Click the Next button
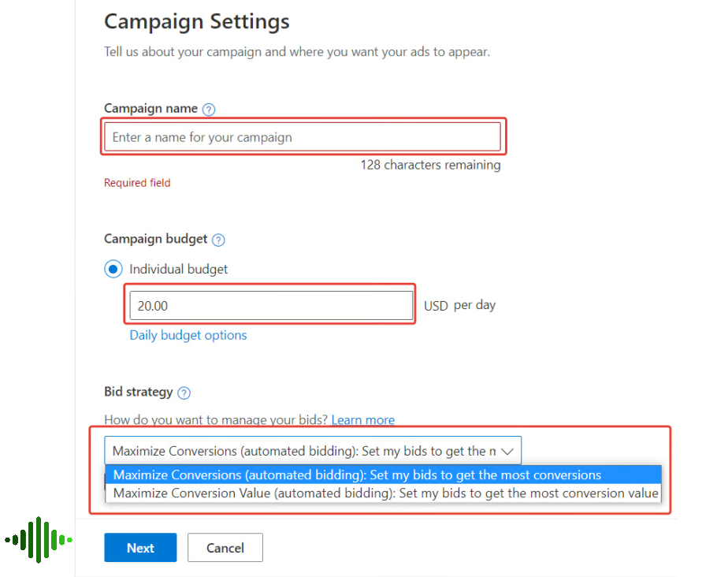The height and width of the screenshot is (577, 728). 140,547
